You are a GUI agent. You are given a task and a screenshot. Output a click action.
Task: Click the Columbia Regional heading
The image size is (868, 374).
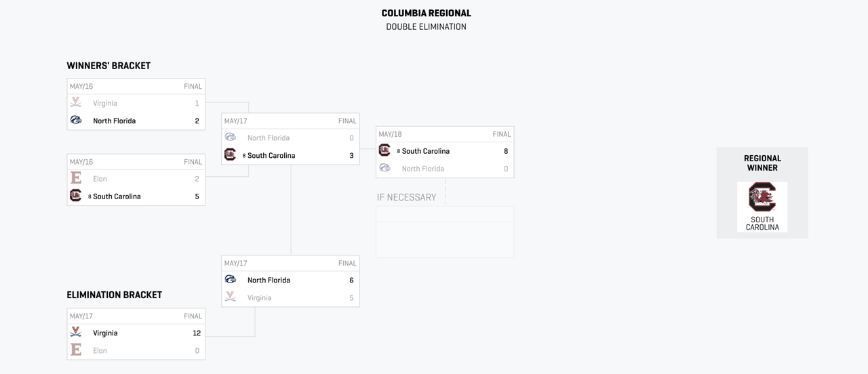[426, 13]
